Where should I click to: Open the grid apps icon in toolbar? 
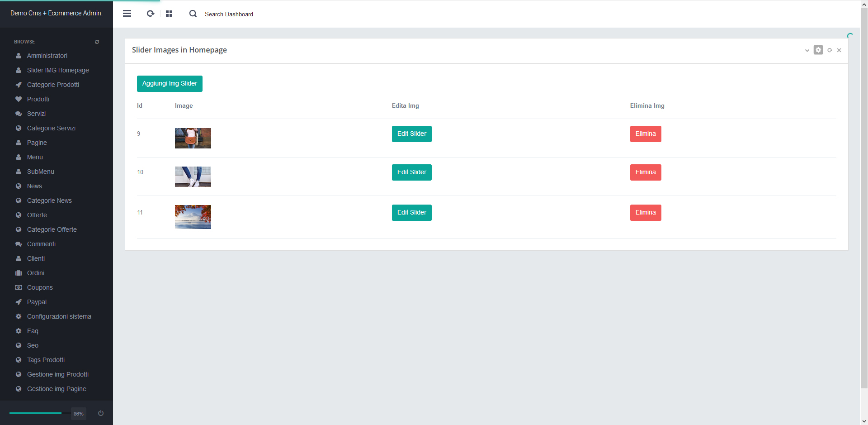pos(169,14)
